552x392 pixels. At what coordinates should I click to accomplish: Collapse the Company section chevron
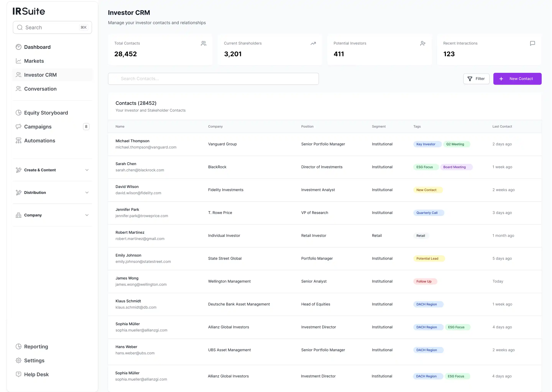(87, 215)
